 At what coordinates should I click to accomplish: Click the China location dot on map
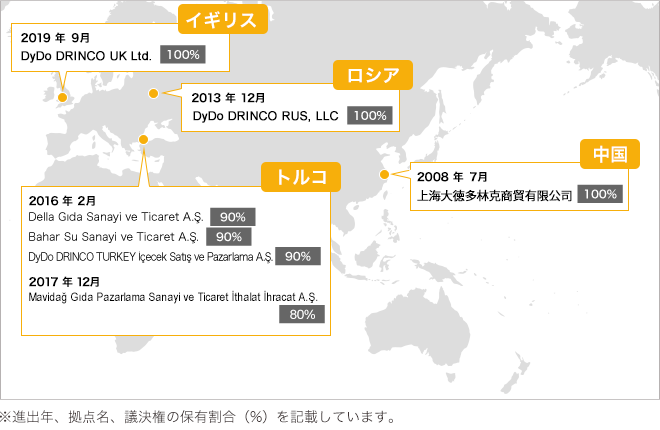tap(384, 174)
